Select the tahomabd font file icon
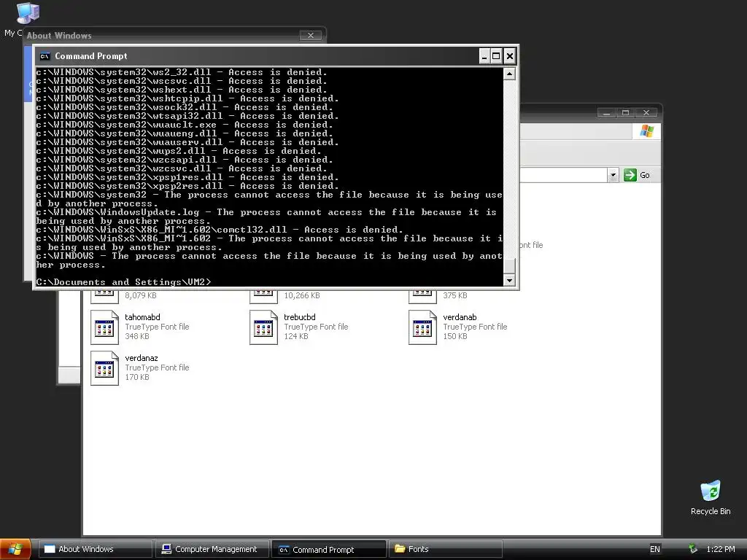Image resolution: width=747 pixels, height=560 pixels. click(104, 327)
